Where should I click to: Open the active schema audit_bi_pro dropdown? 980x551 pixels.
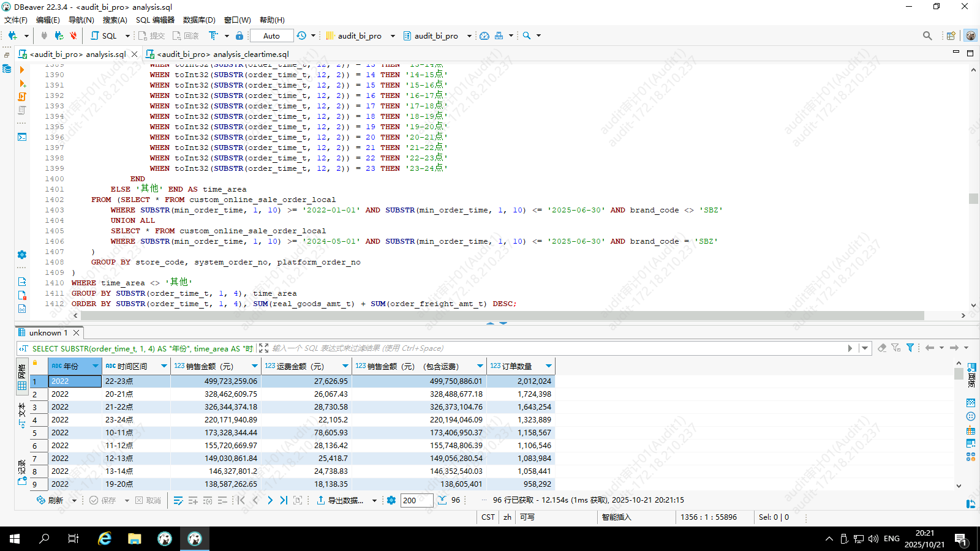click(436, 36)
